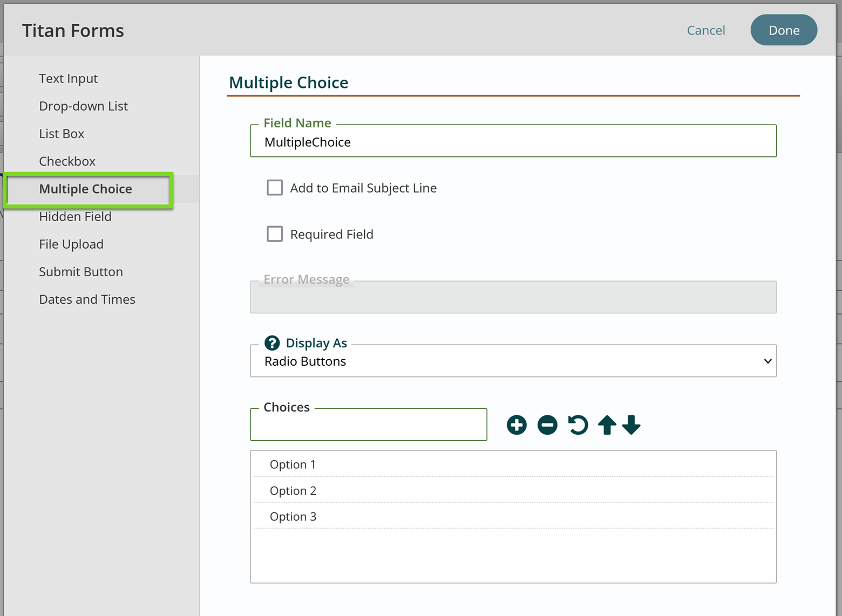The height and width of the screenshot is (616, 842).
Task: Move choice up with up arrow
Action: [x=607, y=425]
